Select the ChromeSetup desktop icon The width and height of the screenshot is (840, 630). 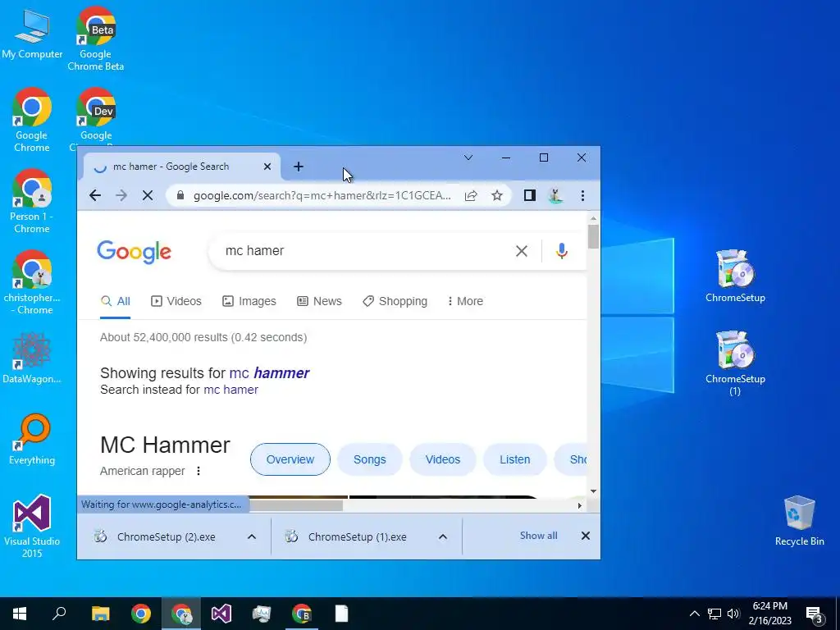pos(735,276)
